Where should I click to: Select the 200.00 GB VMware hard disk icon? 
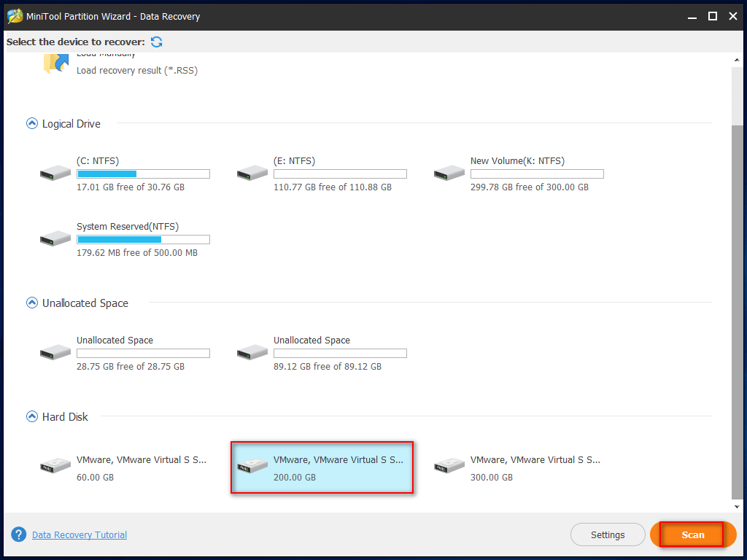252,466
